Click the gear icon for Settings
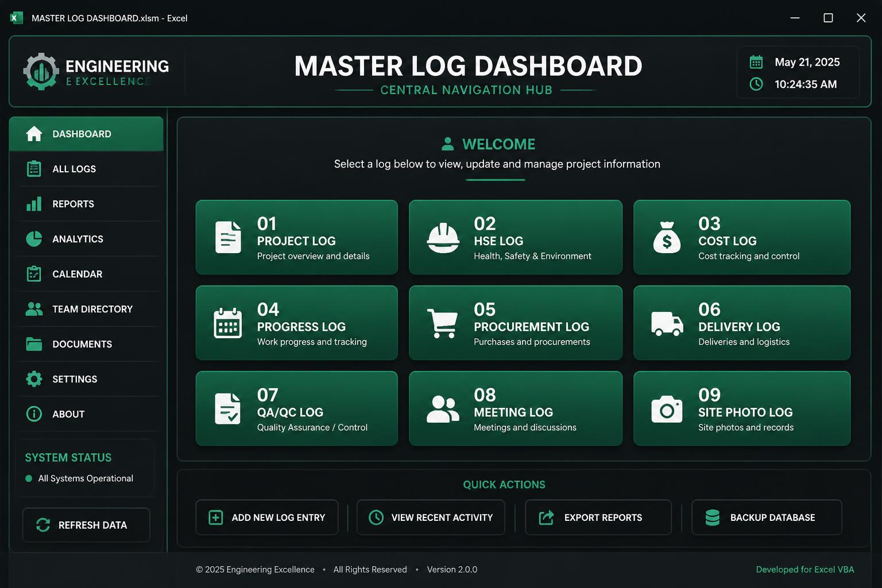882x588 pixels. tap(34, 379)
